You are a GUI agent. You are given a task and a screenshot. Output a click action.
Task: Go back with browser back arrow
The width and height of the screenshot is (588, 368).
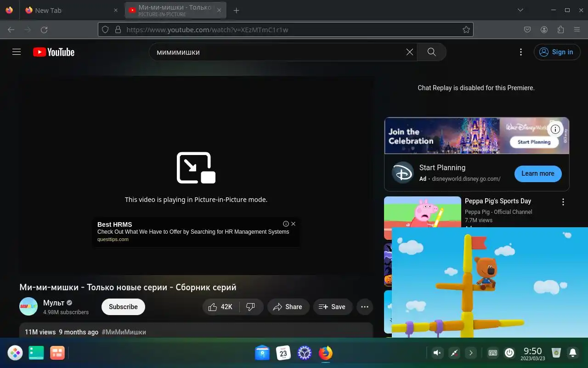tap(11, 29)
